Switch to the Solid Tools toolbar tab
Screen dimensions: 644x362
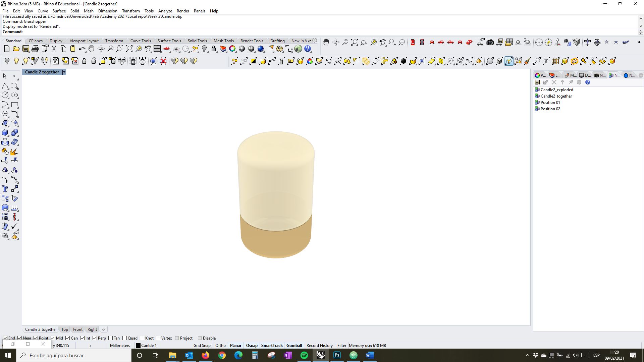pyautogui.click(x=197, y=41)
